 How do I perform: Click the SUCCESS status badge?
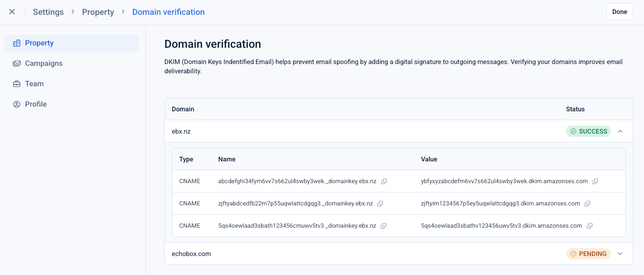[588, 131]
